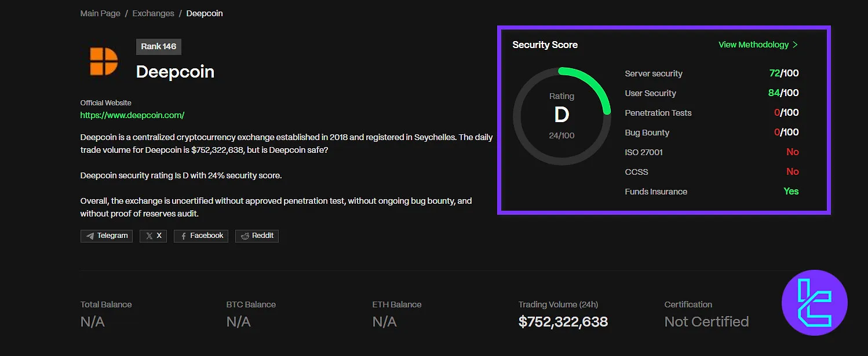The image size is (868, 356).
Task: Click the ISO 27001 label
Action: 644,152
